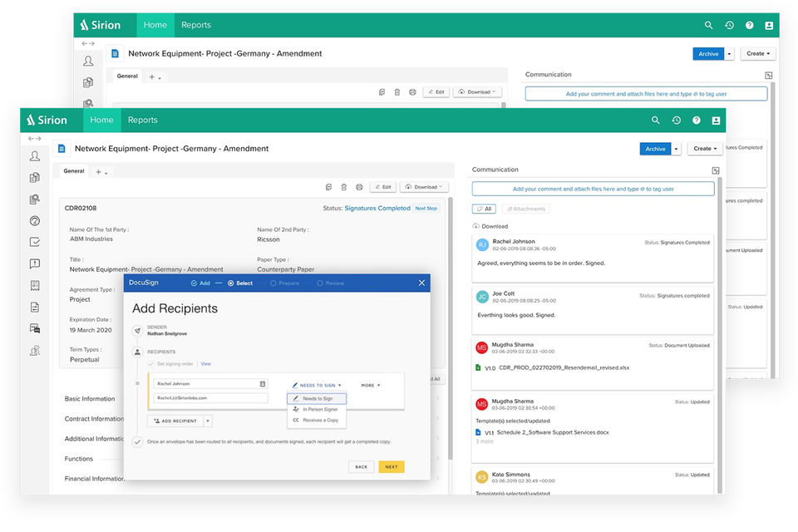The width and height of the screenshot is (798, 532).
Task: Click trash icon in back window toolbar
Action: 397,92
